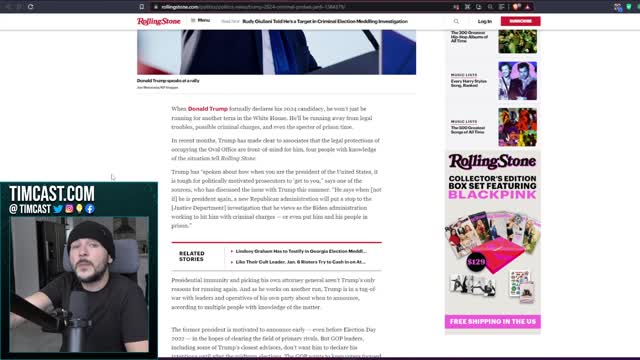This screenshot has width=640, height=360.
Task: Click the Log In link
Action: (484, 21)
